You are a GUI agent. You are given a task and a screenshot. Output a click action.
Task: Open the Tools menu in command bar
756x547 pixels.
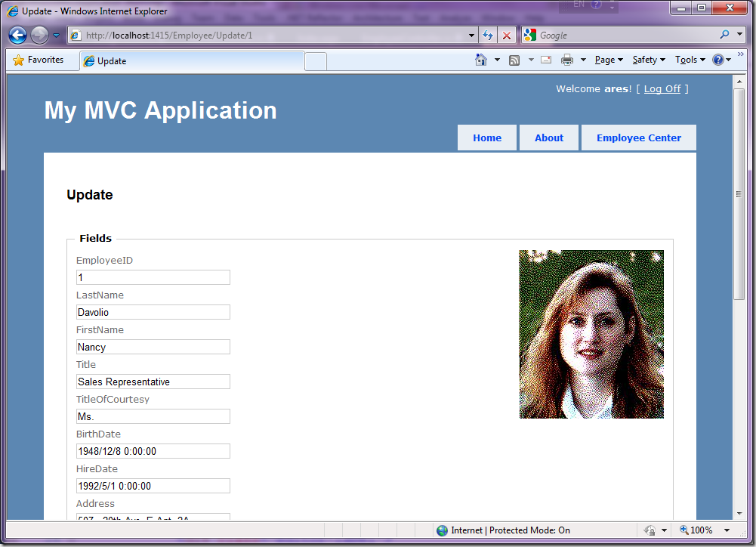point(690,60)
